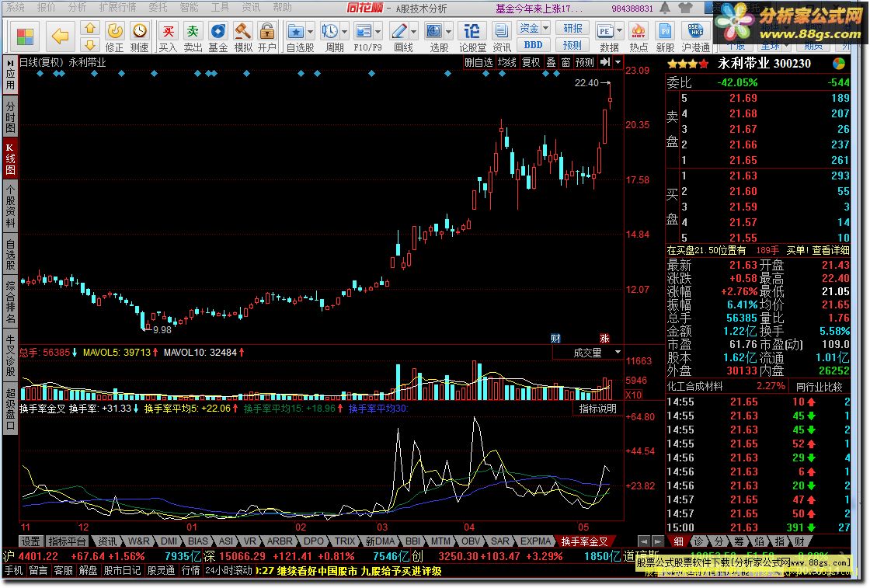
Task: Click the 财 marker on the chart
Action: (555, 339)
